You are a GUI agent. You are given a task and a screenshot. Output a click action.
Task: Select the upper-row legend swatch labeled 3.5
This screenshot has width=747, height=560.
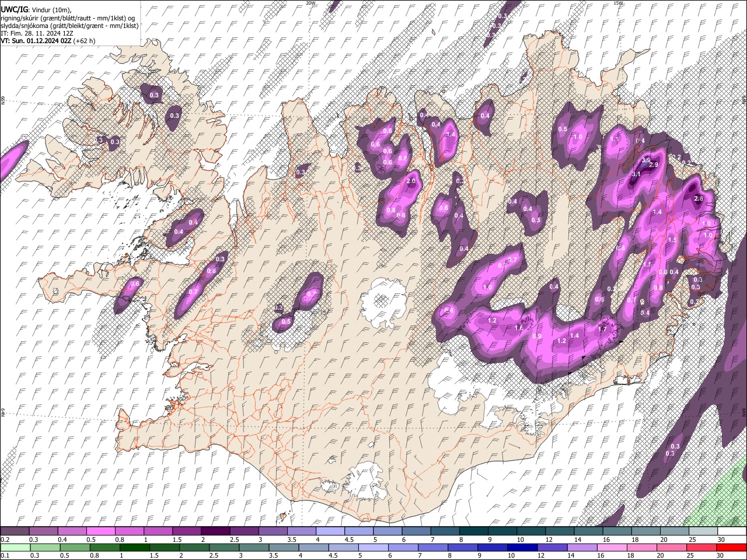302,531
